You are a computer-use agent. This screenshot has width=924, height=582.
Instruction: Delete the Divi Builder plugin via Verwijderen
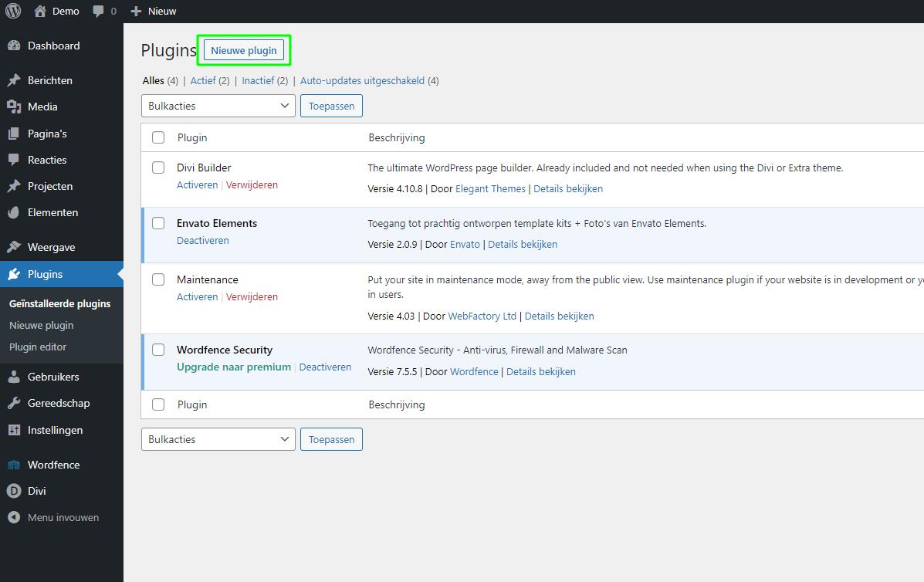[x=252, y=185]
